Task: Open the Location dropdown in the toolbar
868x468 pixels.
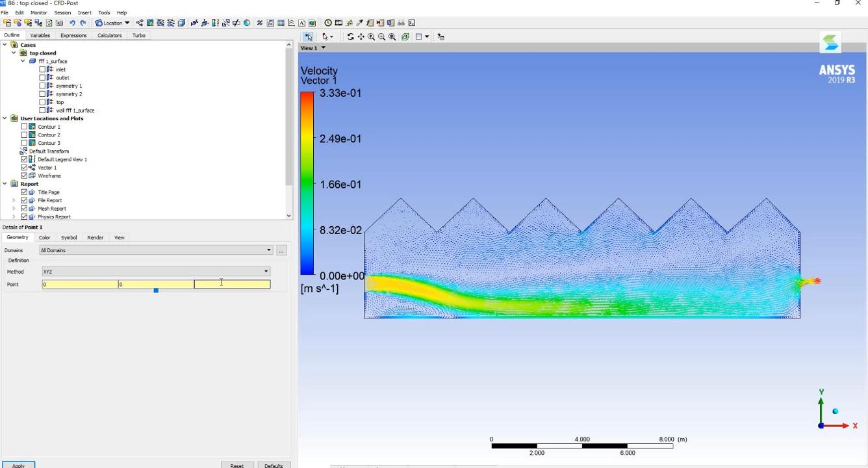Action: pos(113,23)
